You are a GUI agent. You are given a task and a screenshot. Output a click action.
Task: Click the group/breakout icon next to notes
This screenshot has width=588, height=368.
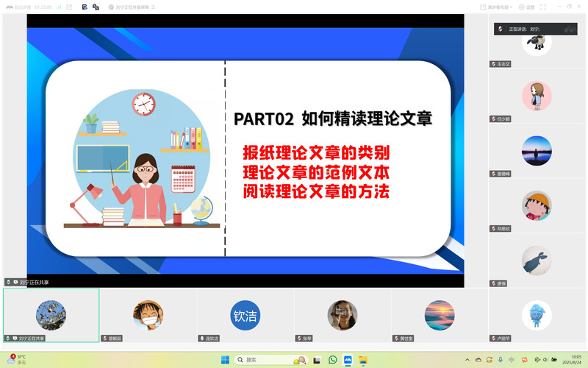pyautogui.click(x=96, y=7)
